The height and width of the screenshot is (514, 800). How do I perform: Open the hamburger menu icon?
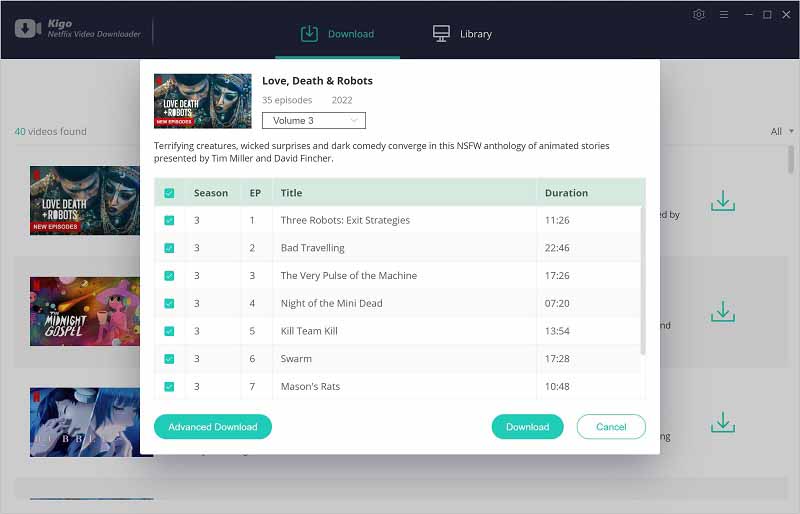coord(723,15)
